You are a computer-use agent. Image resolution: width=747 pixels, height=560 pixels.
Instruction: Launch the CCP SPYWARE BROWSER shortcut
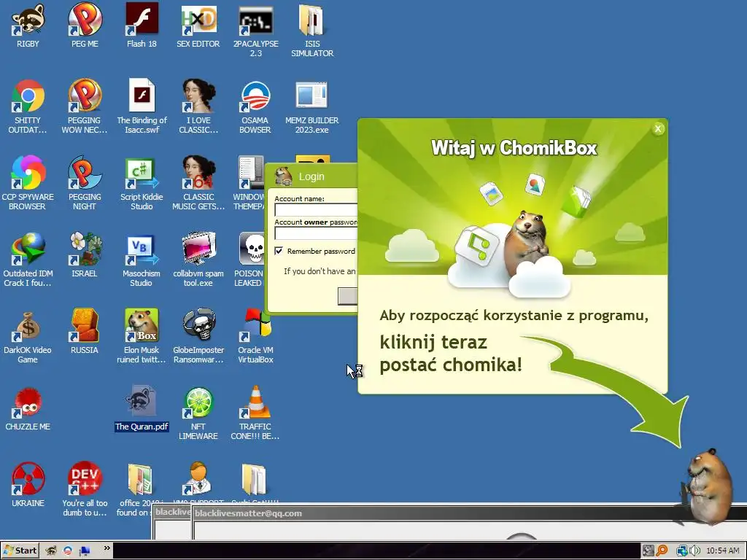coord(28,172)
